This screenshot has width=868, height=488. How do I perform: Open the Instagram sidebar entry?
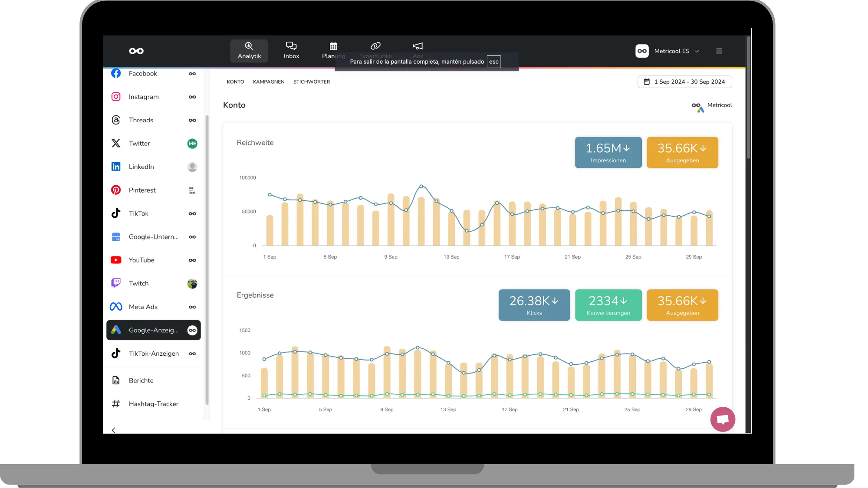point(144,97)
